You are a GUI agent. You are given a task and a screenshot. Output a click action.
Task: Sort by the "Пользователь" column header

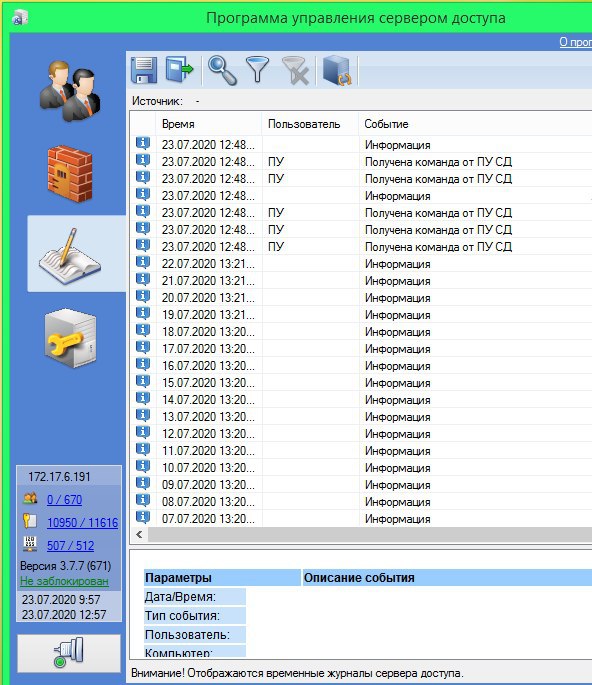coord(310,124)
